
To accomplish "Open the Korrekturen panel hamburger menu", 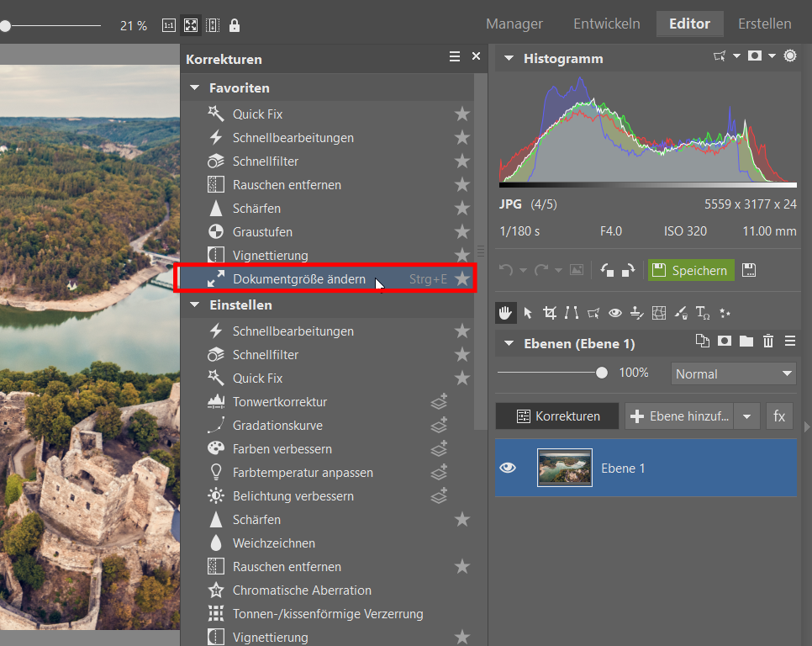I will (x=455, y=56).
